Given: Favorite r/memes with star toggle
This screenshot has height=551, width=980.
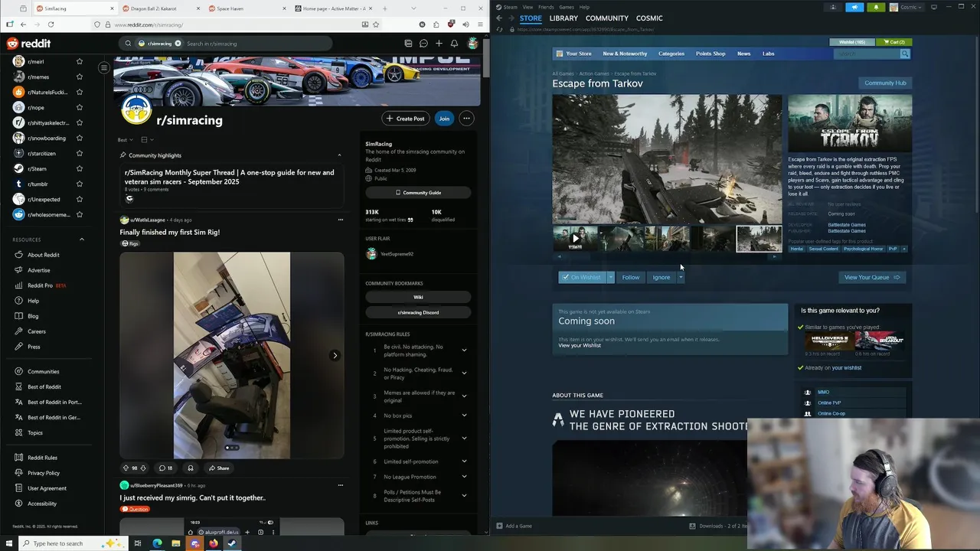Looking at the screenshot, I should point(79,77).
